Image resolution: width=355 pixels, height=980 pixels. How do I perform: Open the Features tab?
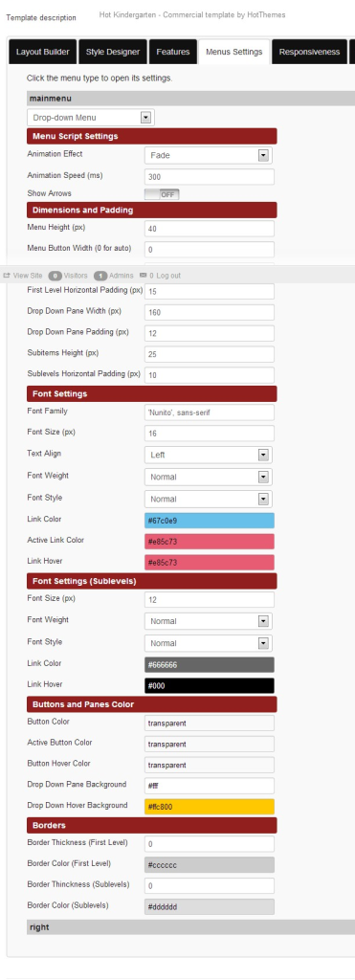[172, 52]
